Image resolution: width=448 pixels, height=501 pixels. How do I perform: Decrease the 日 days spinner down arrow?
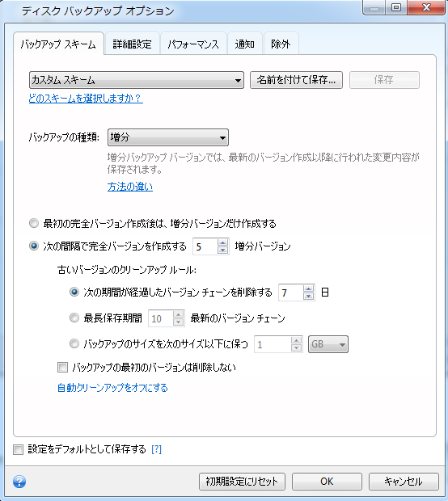pos(308,296)
